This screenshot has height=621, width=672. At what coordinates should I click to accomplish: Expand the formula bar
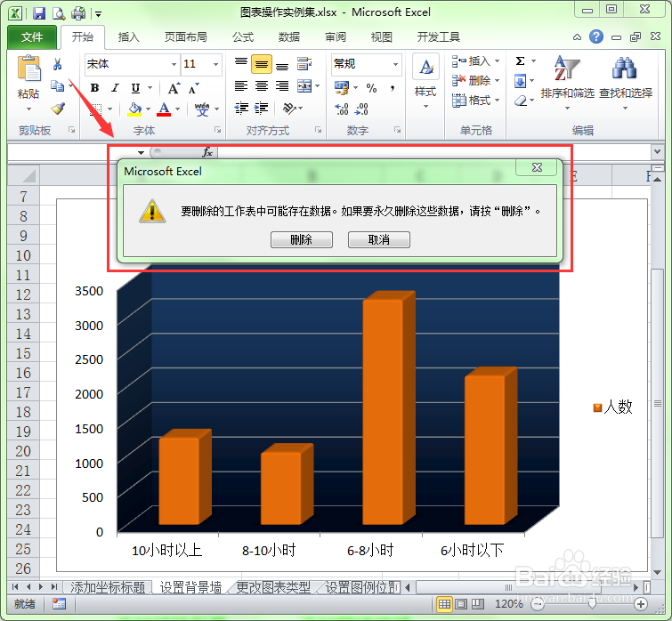tap(657, 151)
